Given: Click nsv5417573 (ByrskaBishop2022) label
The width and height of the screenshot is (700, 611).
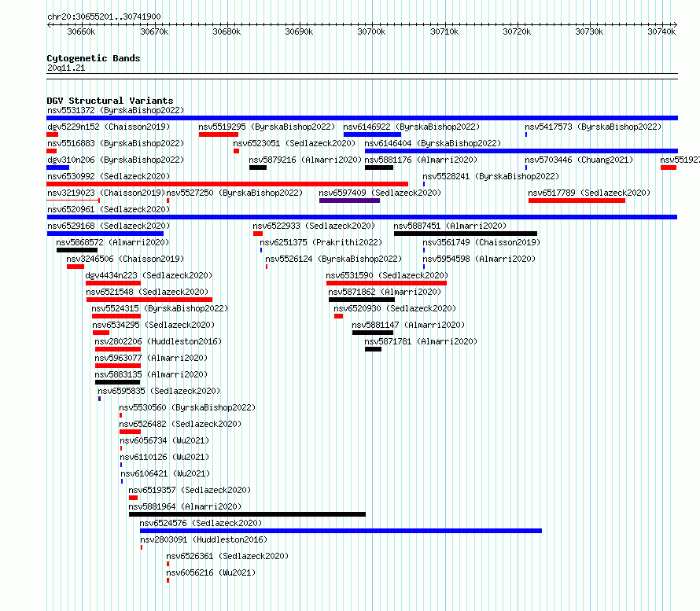Looking at the screenshot, I should [593, 127].
